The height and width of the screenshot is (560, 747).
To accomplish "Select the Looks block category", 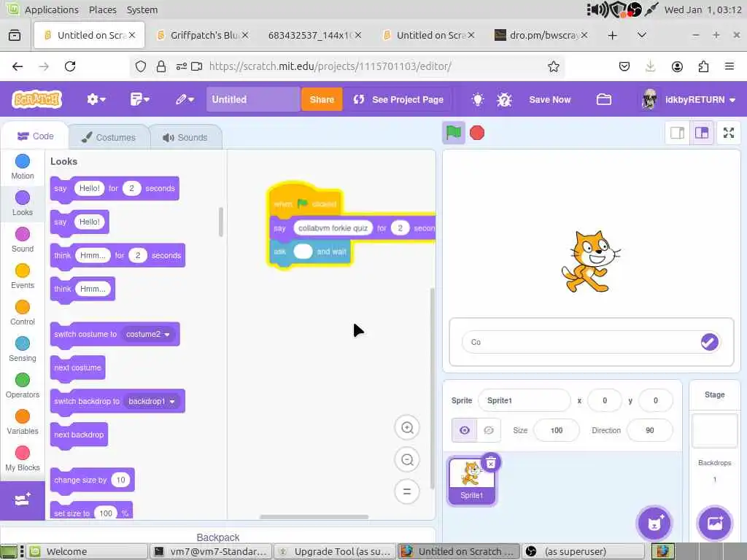I will (23, 204).
